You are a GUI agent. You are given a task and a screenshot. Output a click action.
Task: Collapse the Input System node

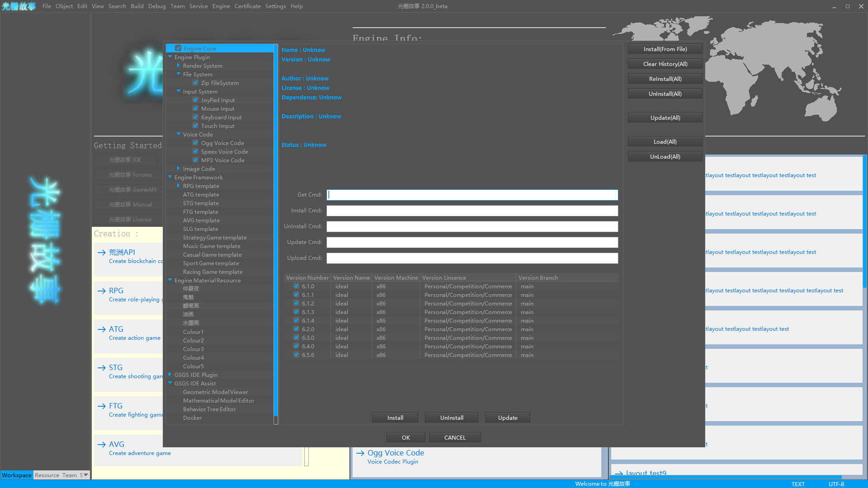tap(179, 91)
